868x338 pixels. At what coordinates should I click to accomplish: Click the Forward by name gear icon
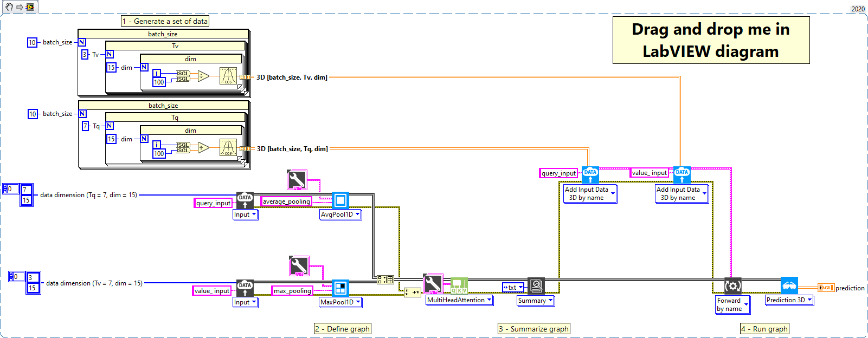tap(732, 286)
